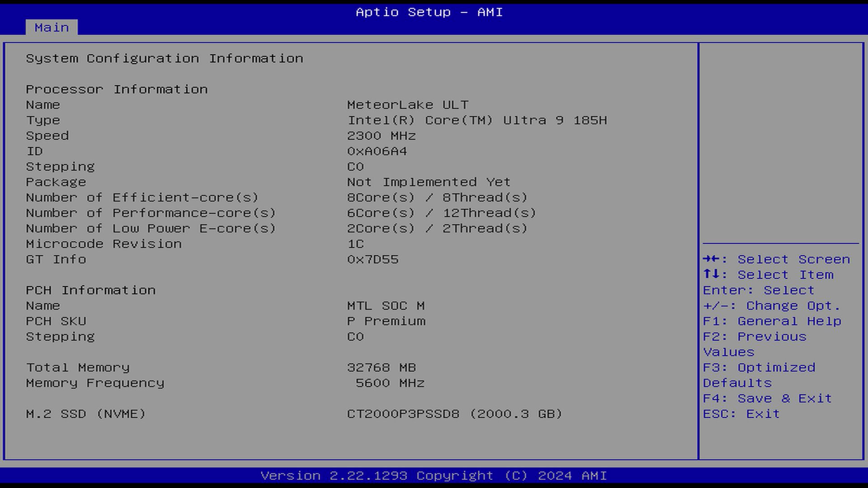Click the System Configuration Information heading
The height and width of the screenshot is (488, 868).
coord(165,59)
